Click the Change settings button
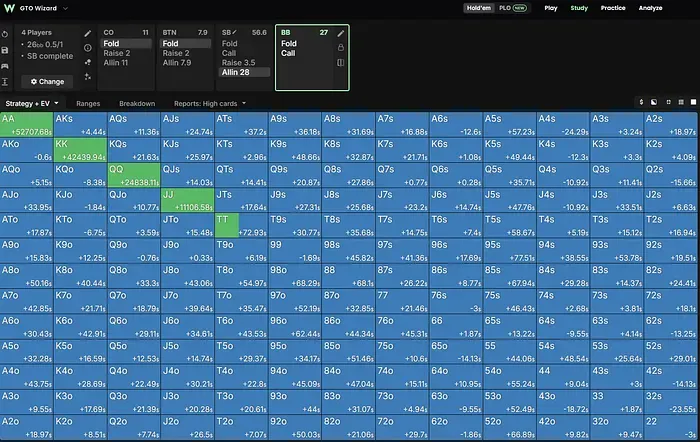The width and height of the screenshot is (700, 442). (47, 82)
